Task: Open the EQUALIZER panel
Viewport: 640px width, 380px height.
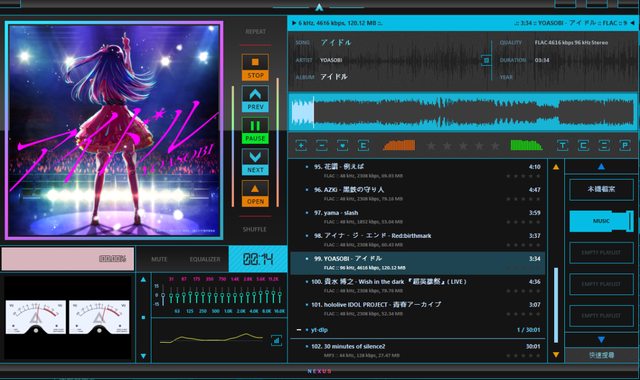Action: [205, 259]
